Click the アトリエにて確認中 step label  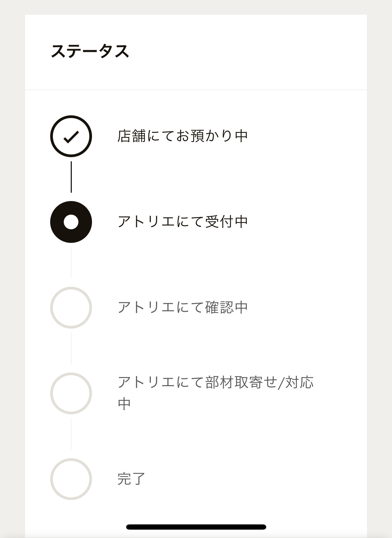click(x=183, y=307)
